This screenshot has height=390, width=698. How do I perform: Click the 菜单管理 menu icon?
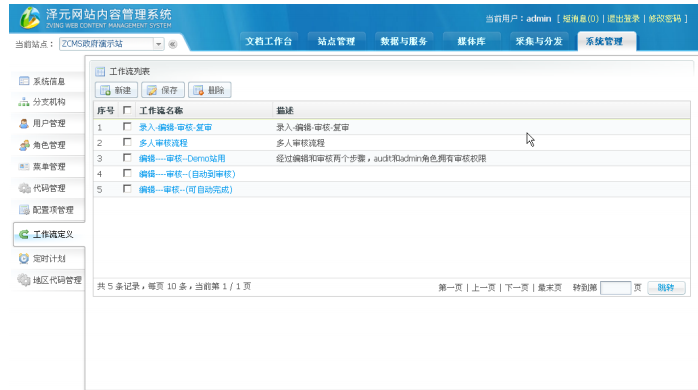point(24,167)
